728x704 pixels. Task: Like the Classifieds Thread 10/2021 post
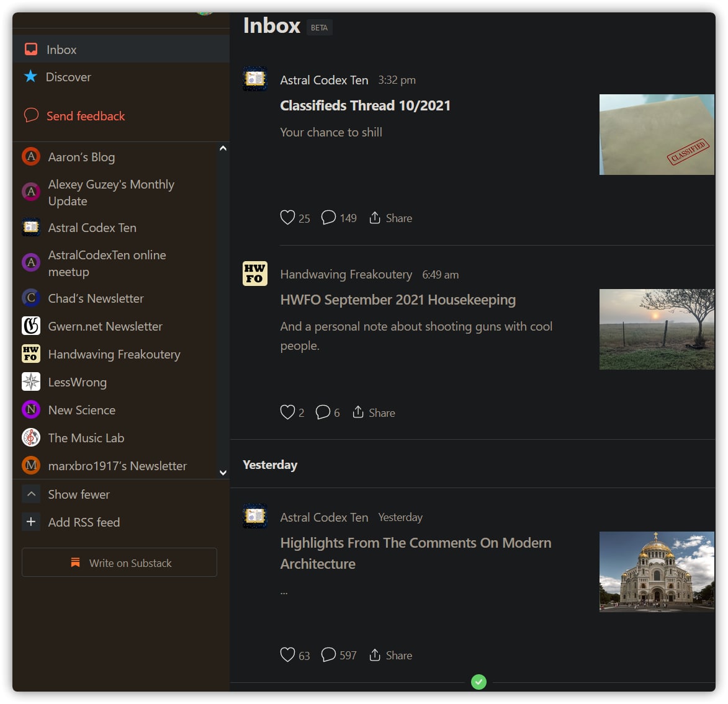(295, 218)
